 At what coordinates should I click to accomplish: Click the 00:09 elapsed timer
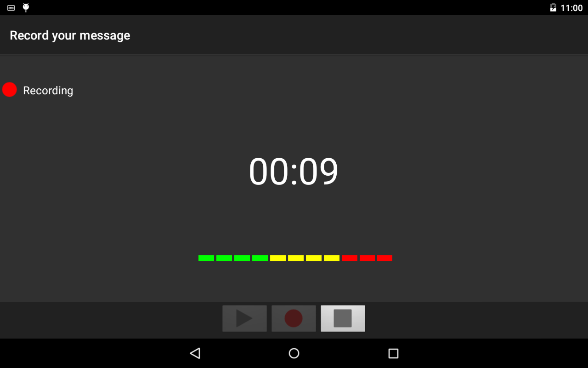tap(294, 172)
